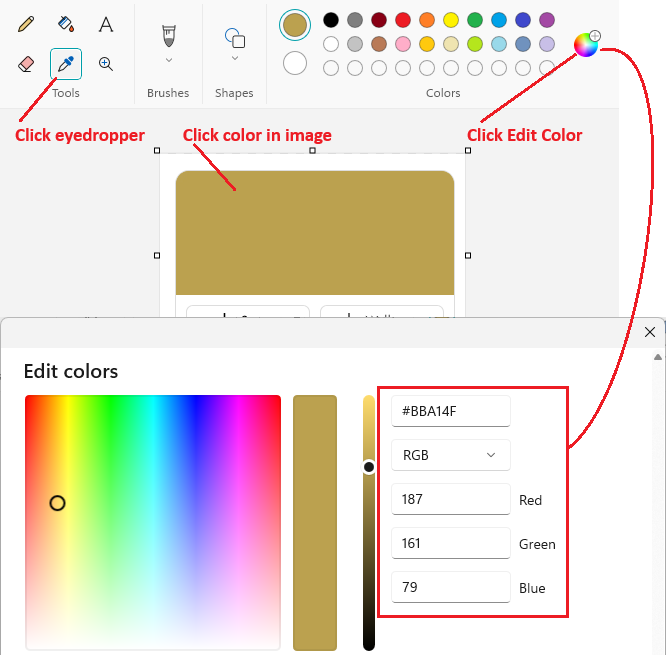The width and height of the screenshot is (666, 655).
Task: Pick the lavender palette color
Action: tap(547, 44)
